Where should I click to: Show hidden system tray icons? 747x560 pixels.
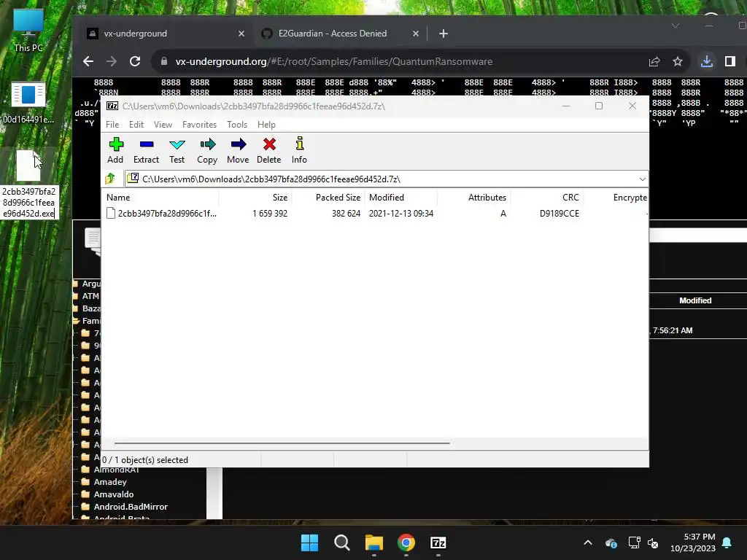(x=588, y=542)
